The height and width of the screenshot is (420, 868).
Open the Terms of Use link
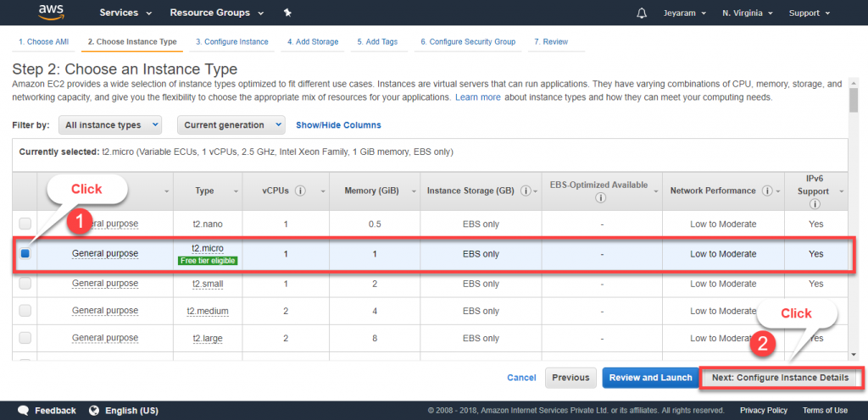coord(825,411)
